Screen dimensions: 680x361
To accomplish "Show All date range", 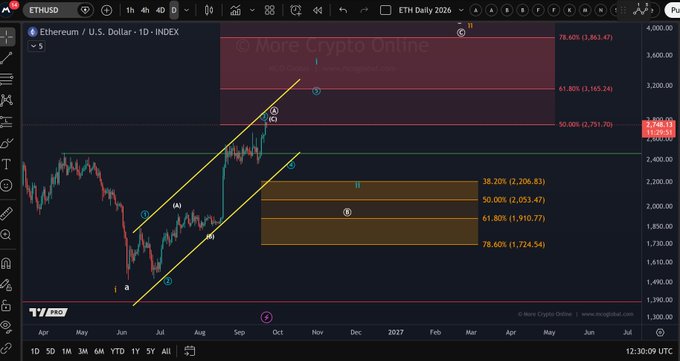I will pyautogui.click(x=166, y=351).
